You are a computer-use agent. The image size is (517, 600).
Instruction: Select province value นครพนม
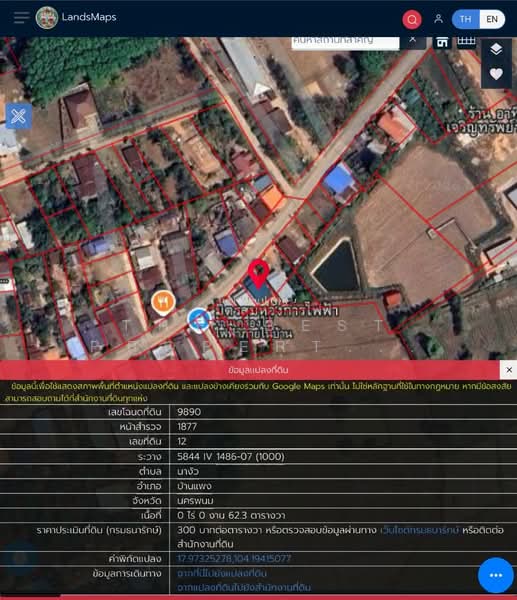click(195, 501)
